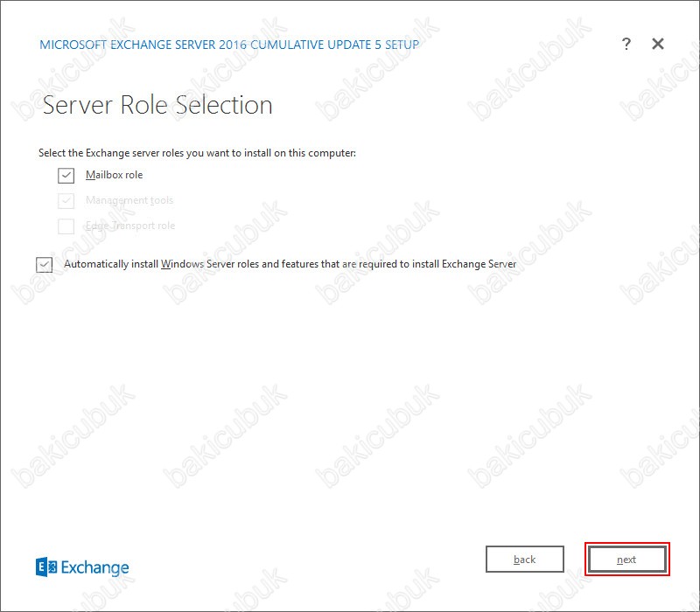Go back with the back button
Screen dimensions: 700x612
point(524,560)
